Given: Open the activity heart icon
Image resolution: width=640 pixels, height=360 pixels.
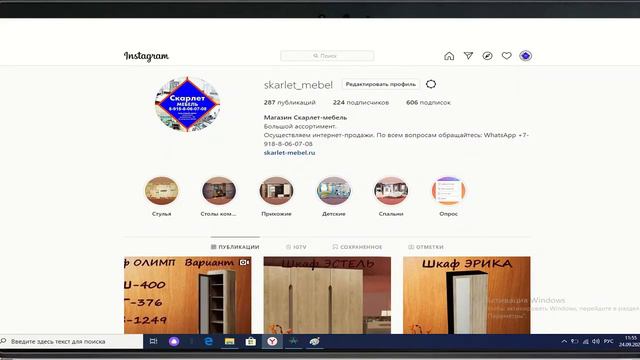Looking at the screenshot, I should pyautogui.click(x=507, y=56).
